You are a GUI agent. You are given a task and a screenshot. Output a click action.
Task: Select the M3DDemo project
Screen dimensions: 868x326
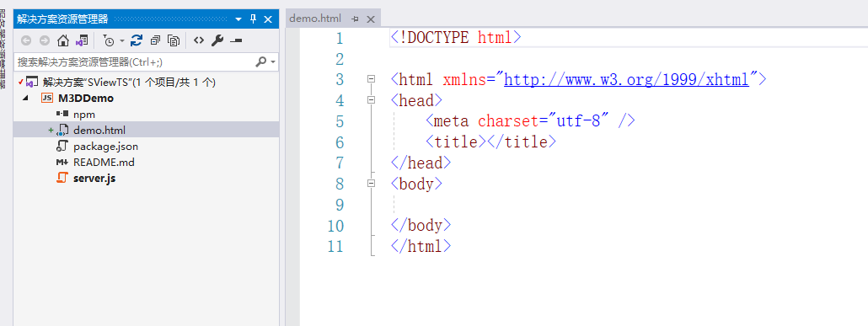click(x=86, y=99)
